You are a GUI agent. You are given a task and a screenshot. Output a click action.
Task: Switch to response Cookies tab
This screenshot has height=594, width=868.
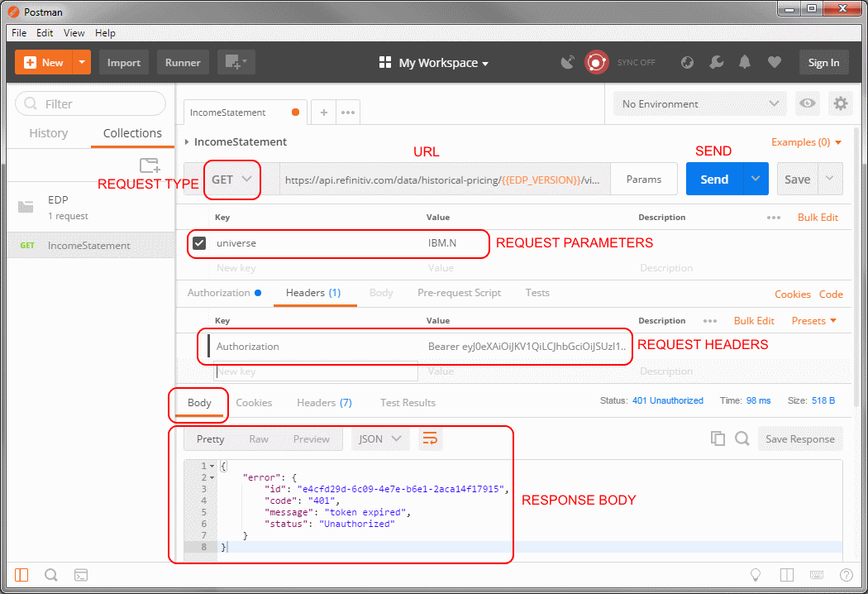click(x=254, y=403)
